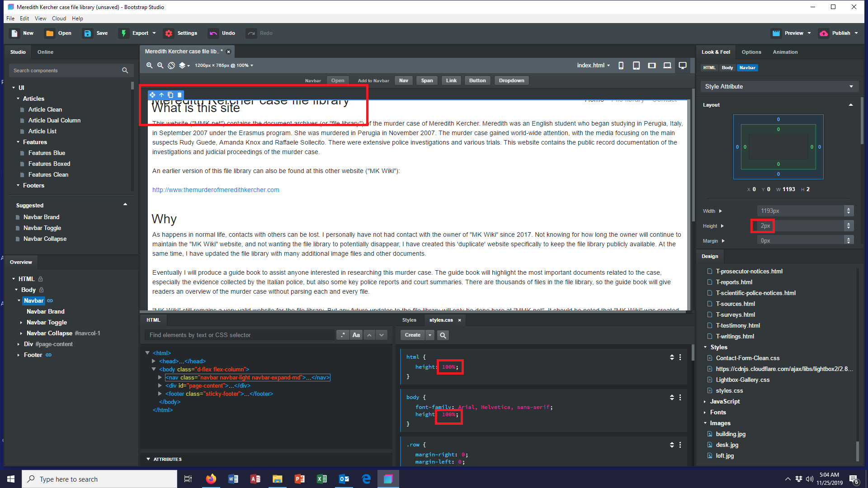This screenshot has width=868, height=488.
Task: Delete the selected navbar
Action: pos(179,95)
